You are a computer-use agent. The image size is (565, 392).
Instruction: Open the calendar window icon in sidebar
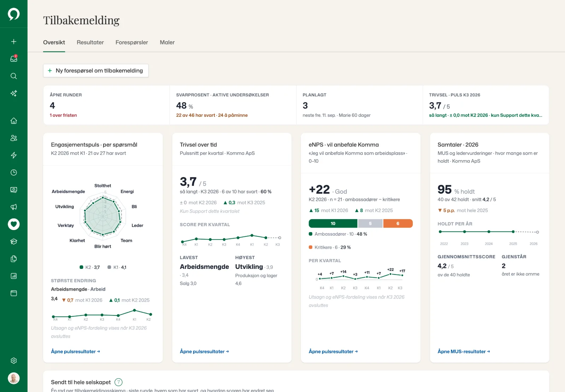tap(14, 293)
